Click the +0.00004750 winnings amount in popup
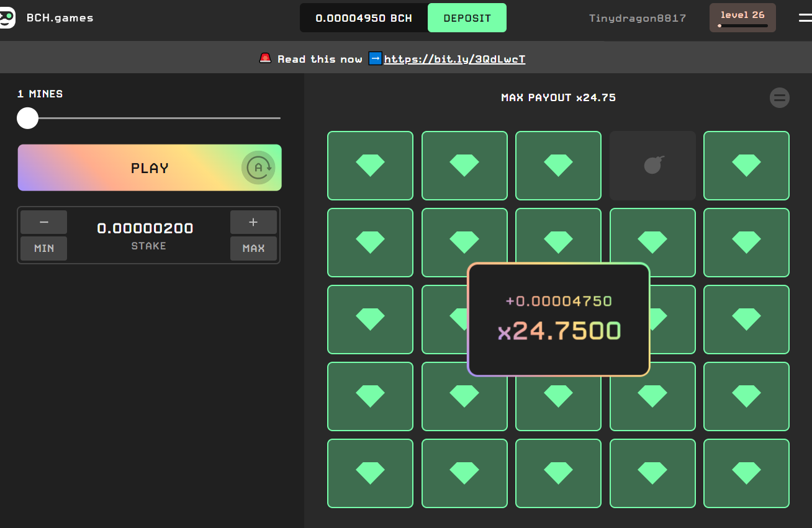Viewport: 812px width, 528px height. (559, 301)
